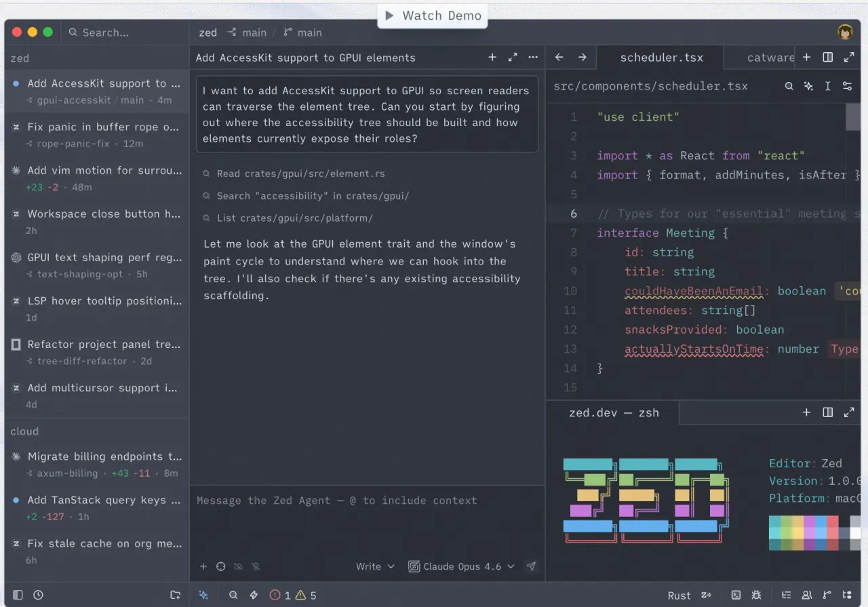The width and height of the screenshot is (868, 607).
Task: Open agent panel more options menu
Action: (533, 58)
